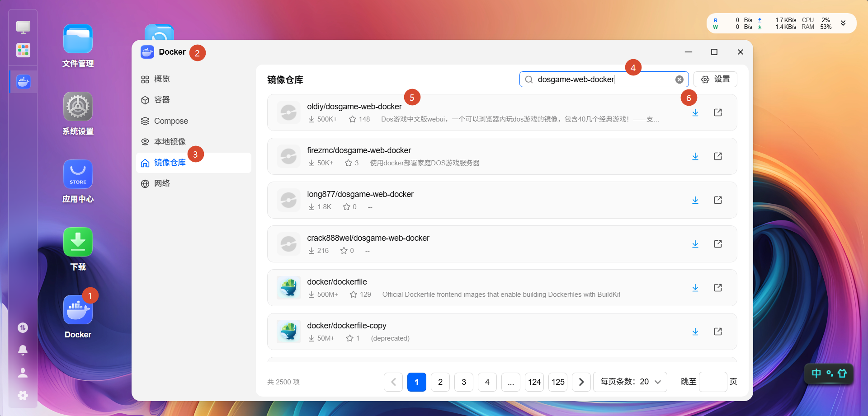Open external link for firezmc/dosgame-web-docker
Screen dimensions: 868x416
718,156
